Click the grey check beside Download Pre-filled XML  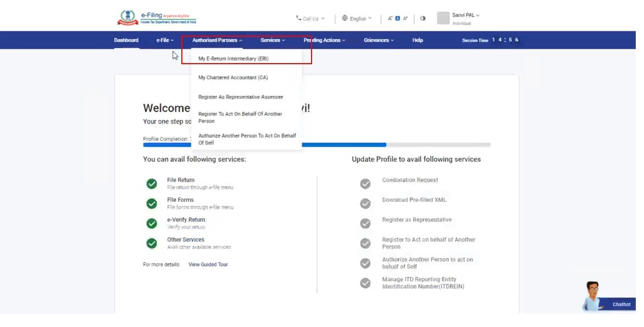(365, 204)
